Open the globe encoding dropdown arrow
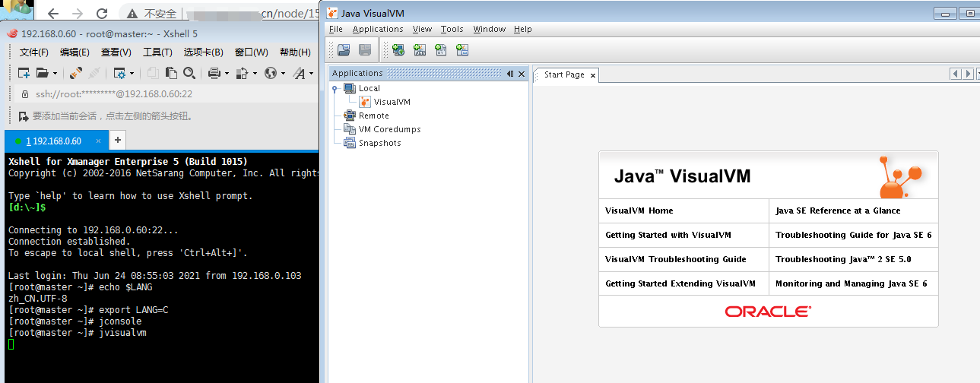 tap(282, 74)
